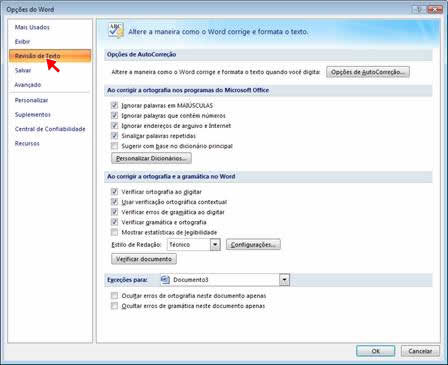Viewport: 448px width, 365px height.
Task: Click Verificar documento button
Action: click(144, 259)
